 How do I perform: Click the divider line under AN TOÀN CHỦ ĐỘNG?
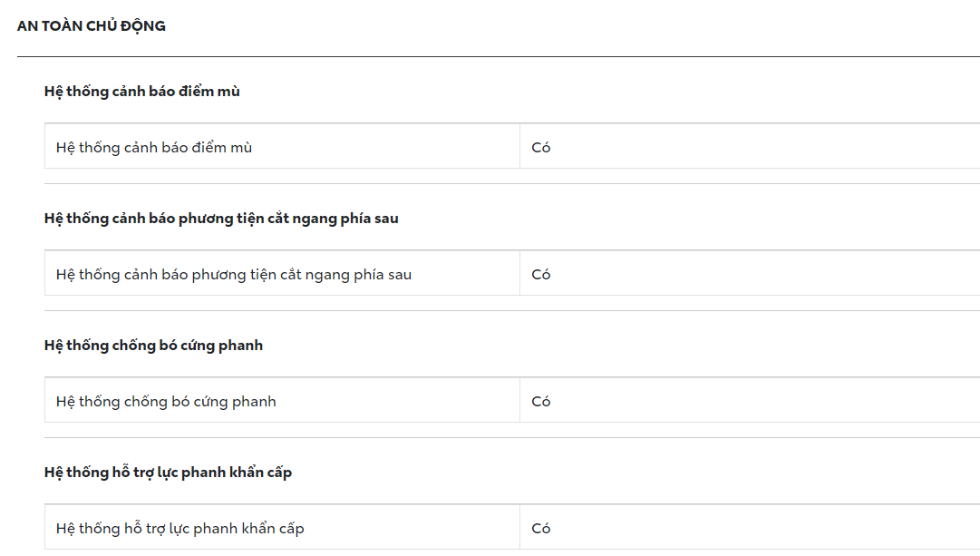(x=498, y=56)
